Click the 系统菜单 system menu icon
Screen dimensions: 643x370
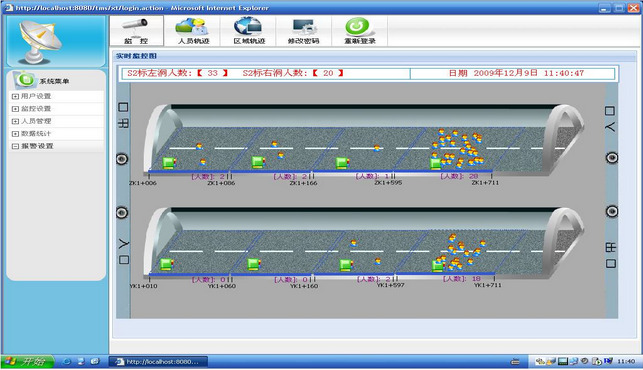coord(25,80)
